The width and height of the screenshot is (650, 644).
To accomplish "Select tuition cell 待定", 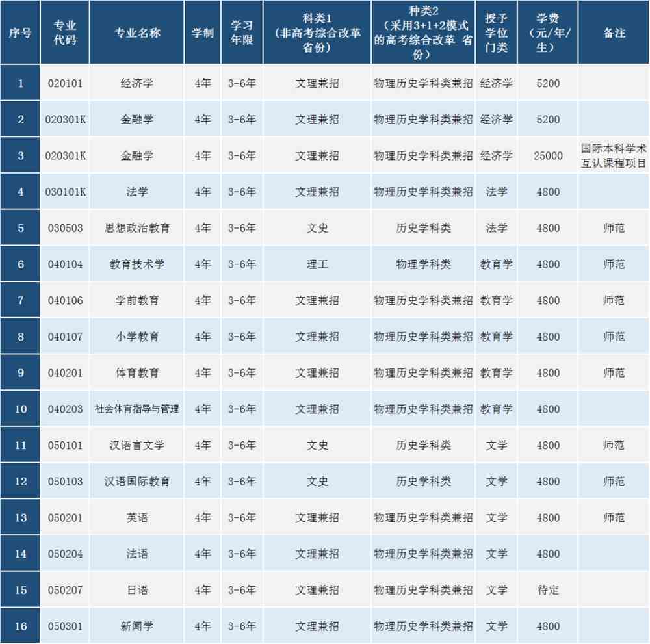I will click(x=547, y=590).
